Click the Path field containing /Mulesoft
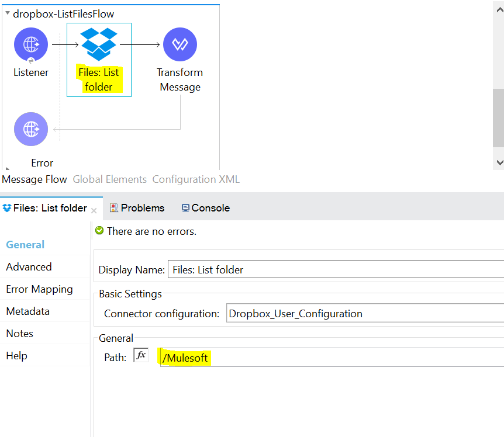The image size is (504, 437). (x=332, y=357)
